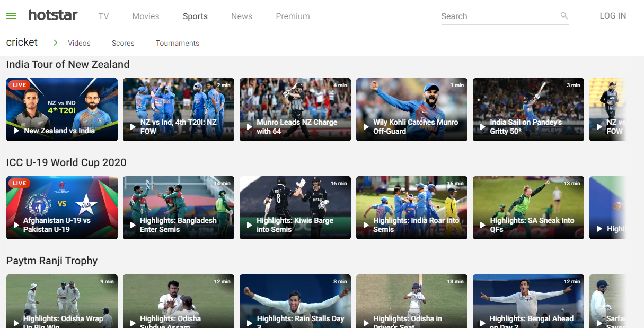
Task: Click the Wily Kohli Catches Munro title text
Action: pyautogui.click(x=416, y=126)
